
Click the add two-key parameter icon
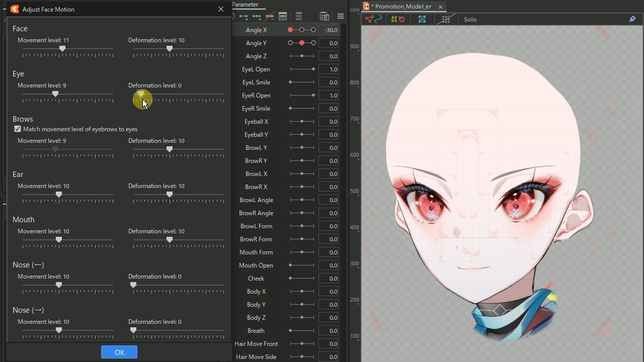tap(244, 16)
